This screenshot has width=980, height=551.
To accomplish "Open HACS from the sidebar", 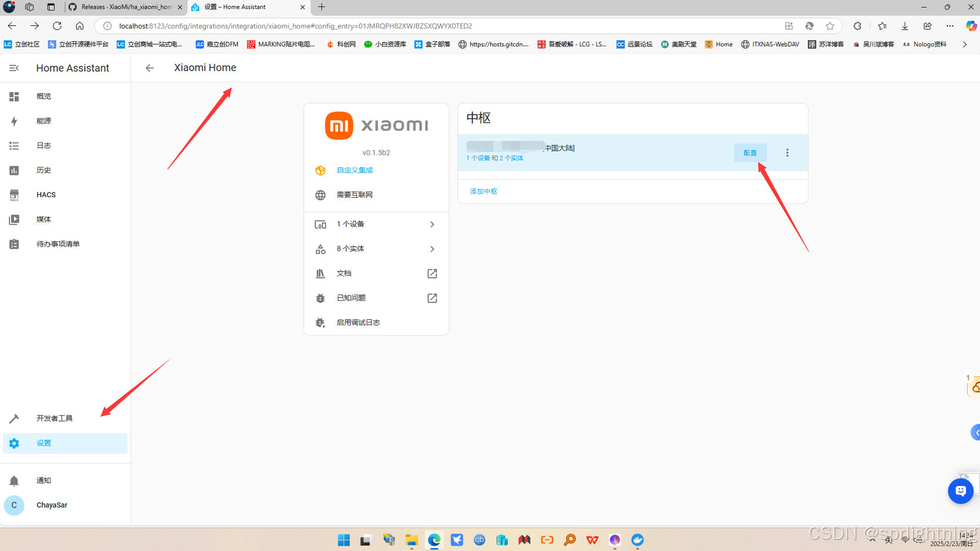I will pyautogui.click(x=65, y=195).
